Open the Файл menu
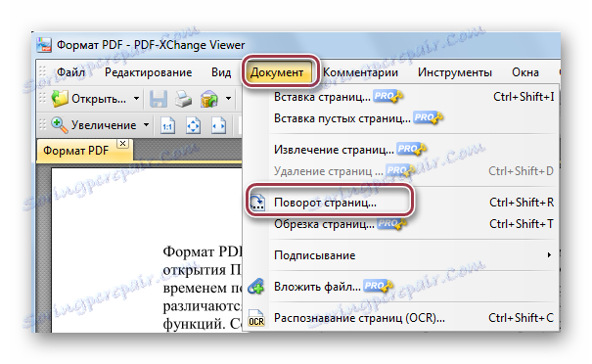 point(70,72)
